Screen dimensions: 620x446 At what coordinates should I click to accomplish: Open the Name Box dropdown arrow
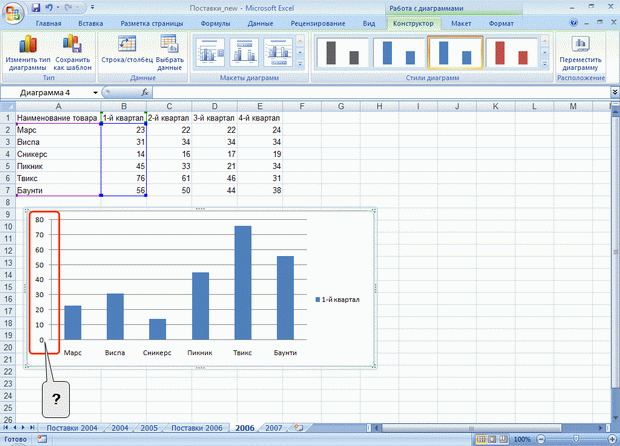pyautogui.click(x=95, y=93)
